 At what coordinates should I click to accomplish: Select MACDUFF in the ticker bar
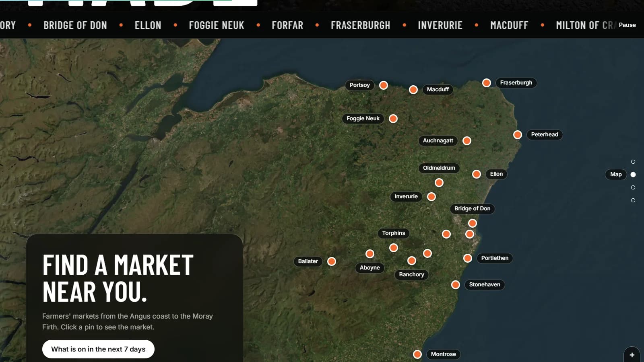pyautogui.click(x=509, y=25)
